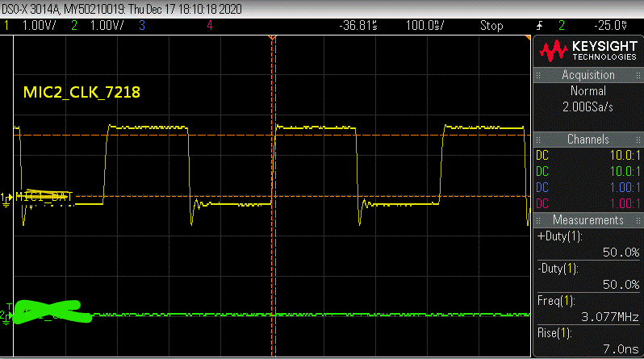Click the rising edge trigger icon

pyautogui.click(x=540, y=26)
